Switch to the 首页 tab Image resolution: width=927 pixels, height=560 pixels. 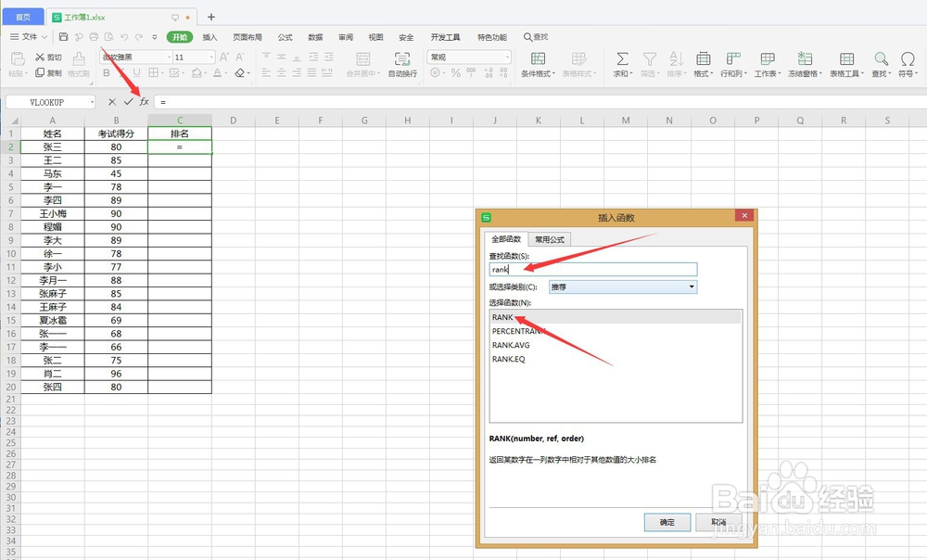tap(22, 17)
